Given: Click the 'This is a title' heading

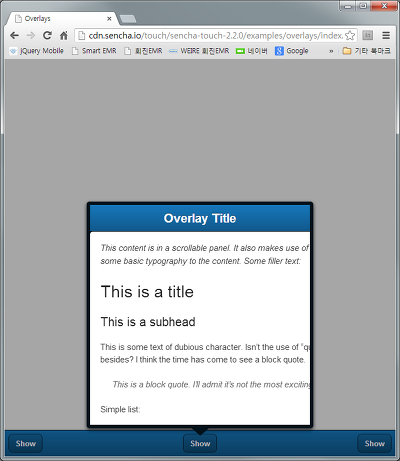Looking at the screenshot, I should tap(147, 292).
